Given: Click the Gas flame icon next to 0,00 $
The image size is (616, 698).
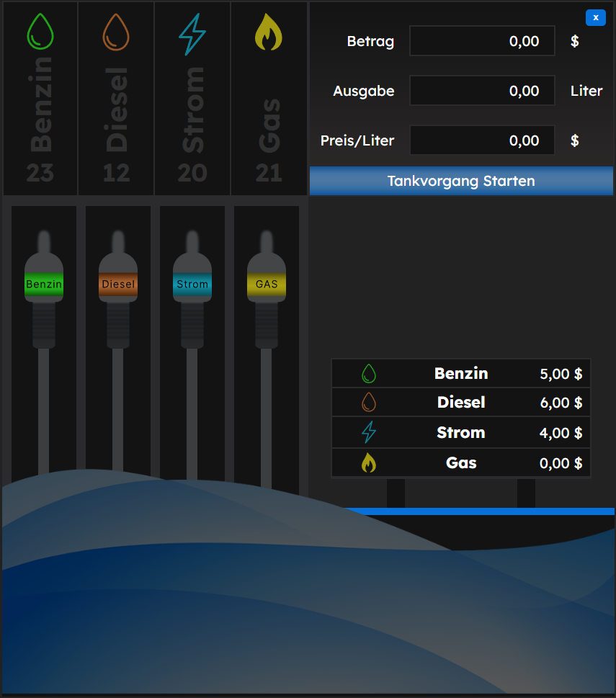Looking at the screenshot, I should (368, 463).
